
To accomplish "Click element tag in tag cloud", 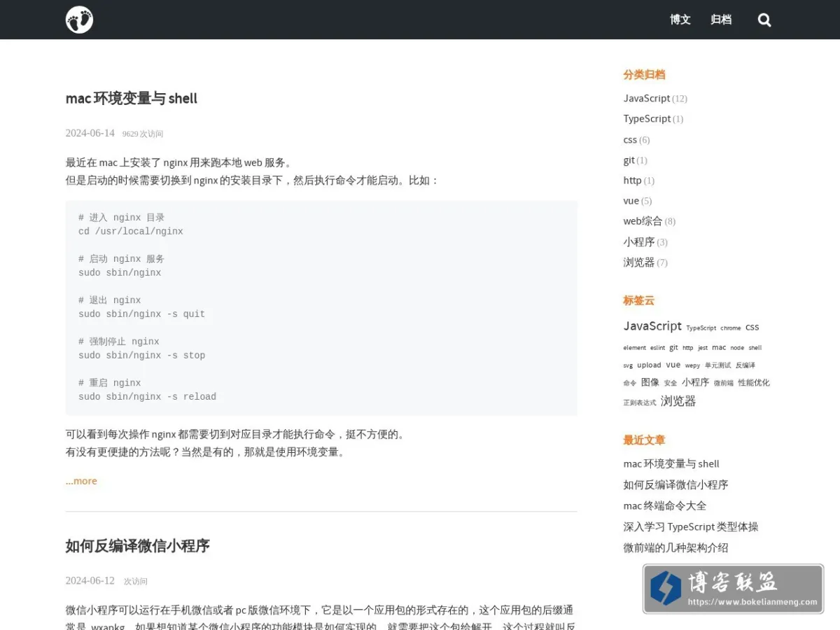I will coord(635,348).
